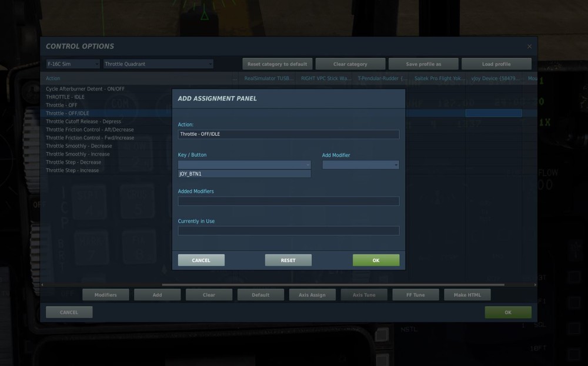Click CANCEL in the Add Assignment Panel
The width and height of the screenshot is (588, 366).
click(201, 260)
